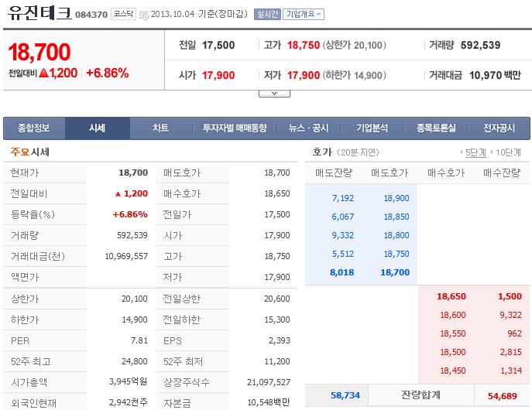Image resolution: width=532 pixels, height=410 pixels.
Task: Switch the order book to 10단계
Action: [508, 152]
